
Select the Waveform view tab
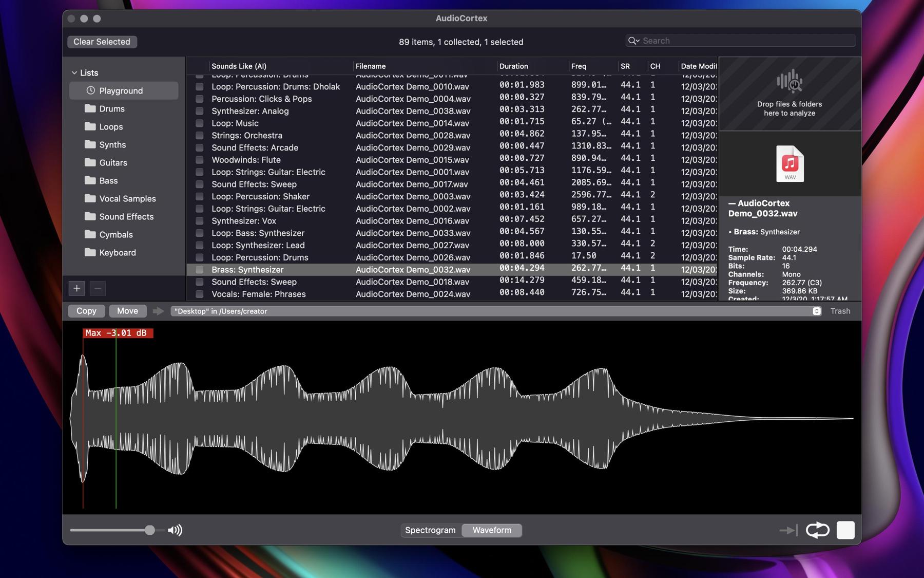[x=491, y=530]
